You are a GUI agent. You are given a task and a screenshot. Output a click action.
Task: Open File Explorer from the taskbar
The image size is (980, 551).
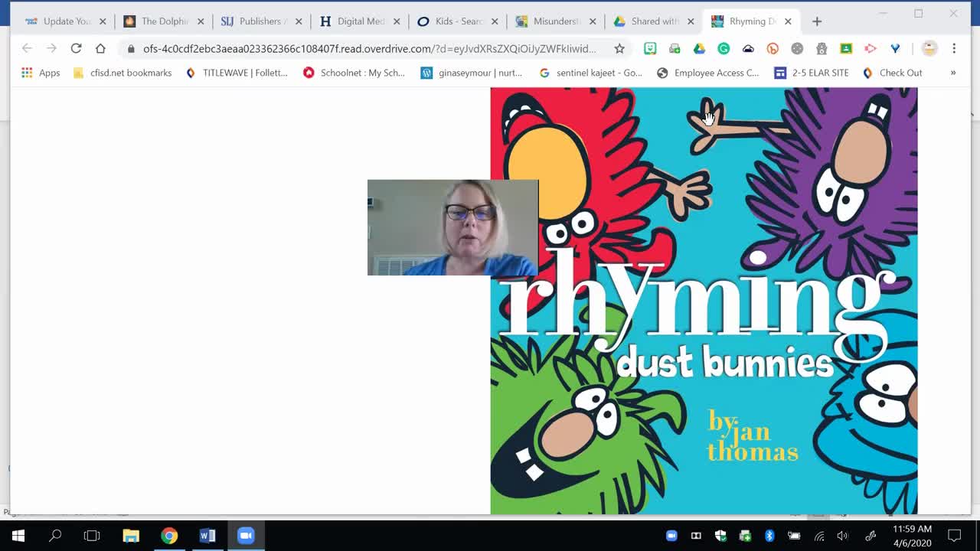(131, 536)
